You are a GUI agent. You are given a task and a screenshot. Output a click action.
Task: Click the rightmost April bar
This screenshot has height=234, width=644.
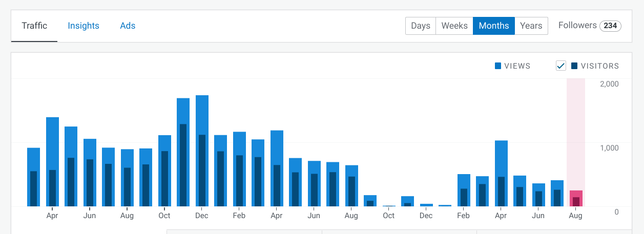[x=501, y=173]
